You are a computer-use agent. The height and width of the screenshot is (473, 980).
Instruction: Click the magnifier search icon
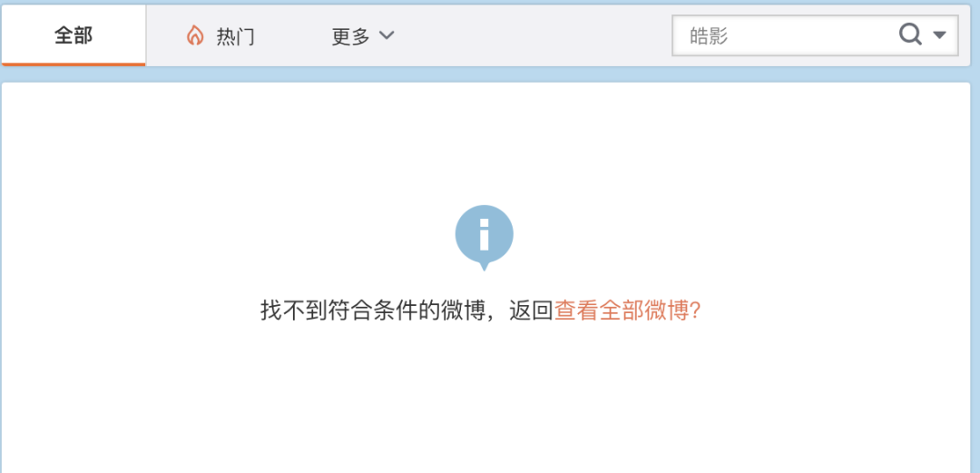pyautogui.click(x=911, y=34)
